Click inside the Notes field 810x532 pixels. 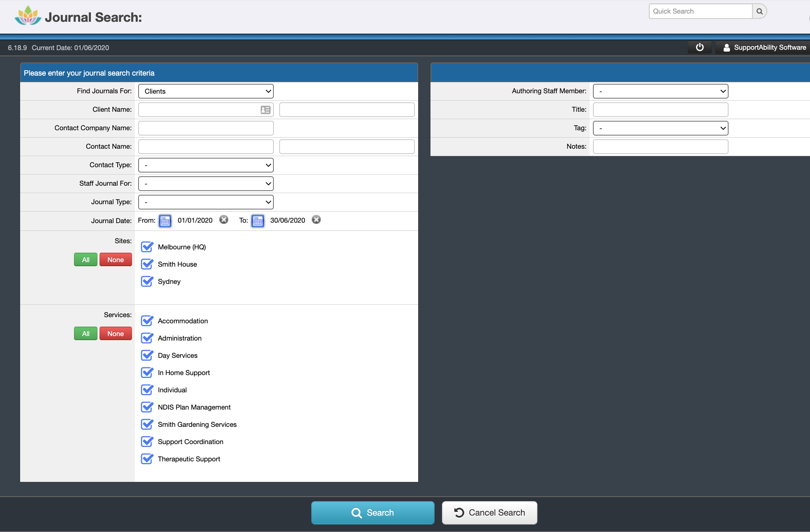click(660, 146)
